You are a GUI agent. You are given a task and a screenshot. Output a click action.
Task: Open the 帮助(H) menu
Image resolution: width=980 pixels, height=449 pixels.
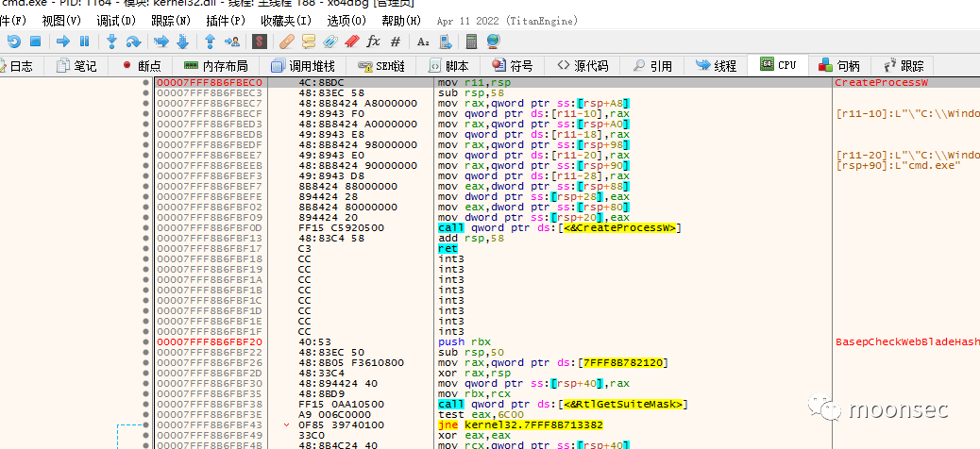(x=401, y=21)
